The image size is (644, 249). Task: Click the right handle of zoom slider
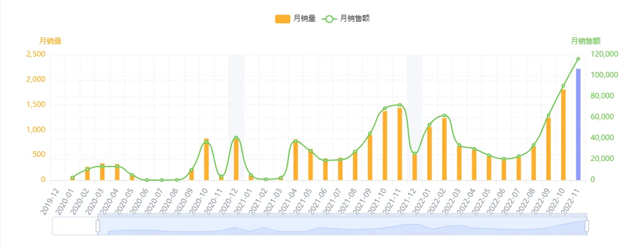(587, 226)
